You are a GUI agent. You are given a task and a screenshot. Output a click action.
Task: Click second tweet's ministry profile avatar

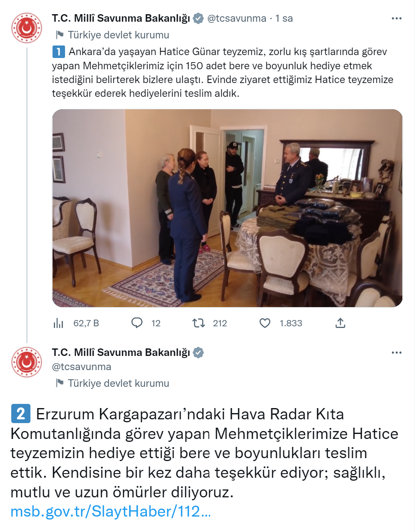coord(27,362)
